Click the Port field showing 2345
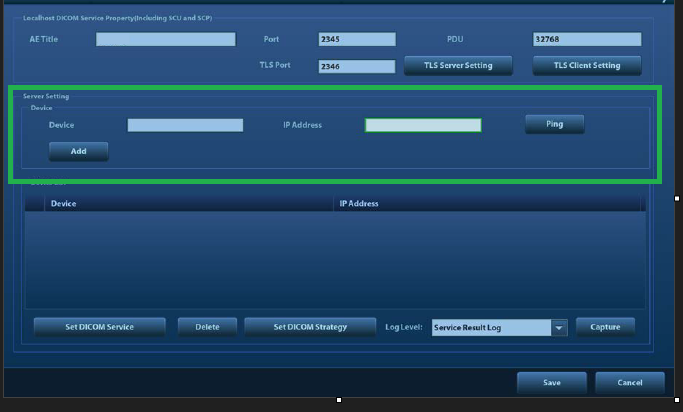683x412 pixels. (x=357, y=39)
